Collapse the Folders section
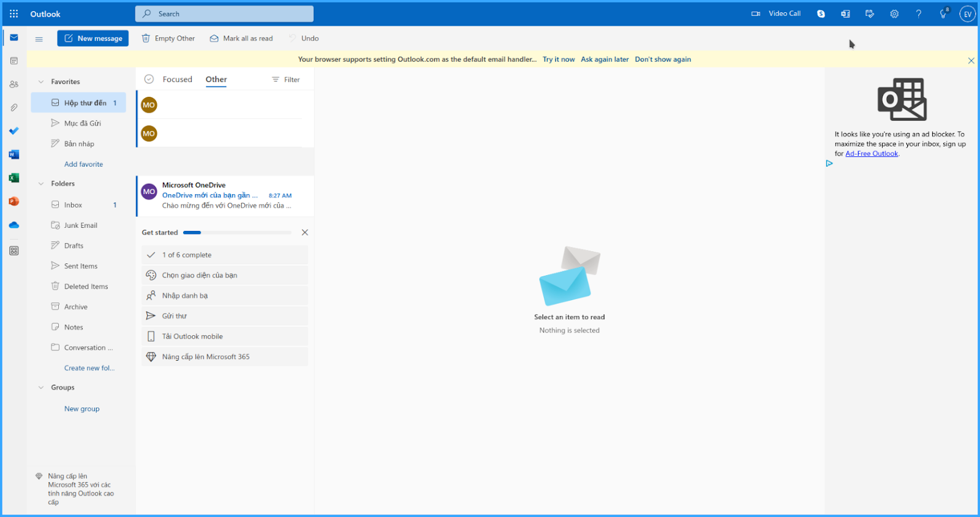980x517 pixels. tap(41, 184)
